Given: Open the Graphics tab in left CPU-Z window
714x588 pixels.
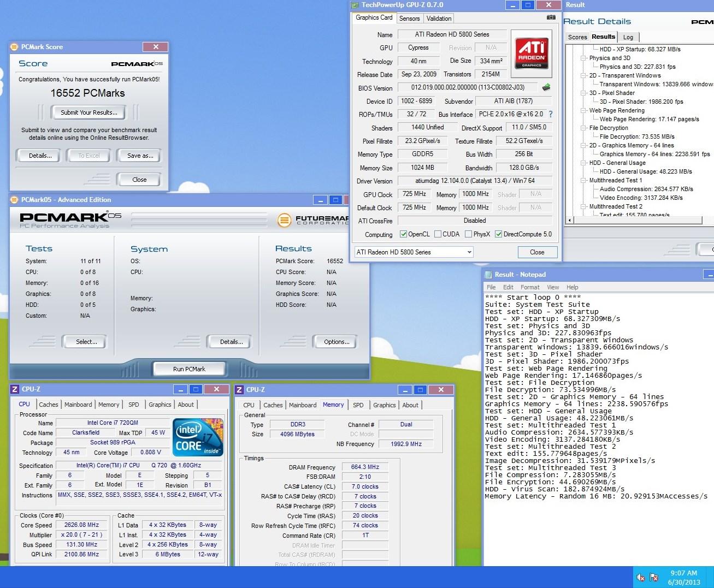Looking at the screenshot, I should pos(160,405).
